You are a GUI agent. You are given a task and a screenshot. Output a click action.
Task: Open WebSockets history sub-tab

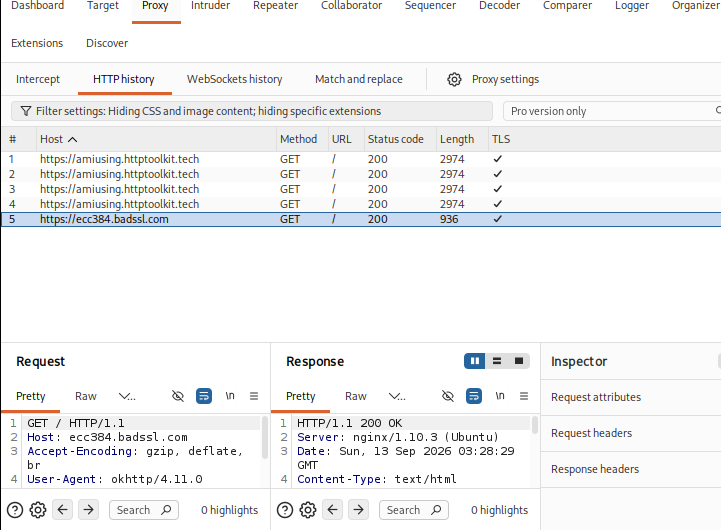235,79
